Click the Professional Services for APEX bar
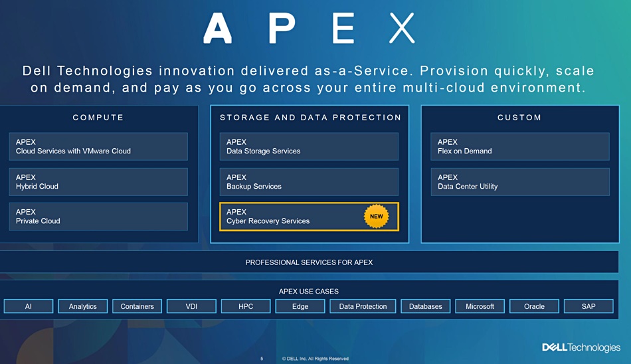Viewport: 631px width, 364px height. [309, 262]
